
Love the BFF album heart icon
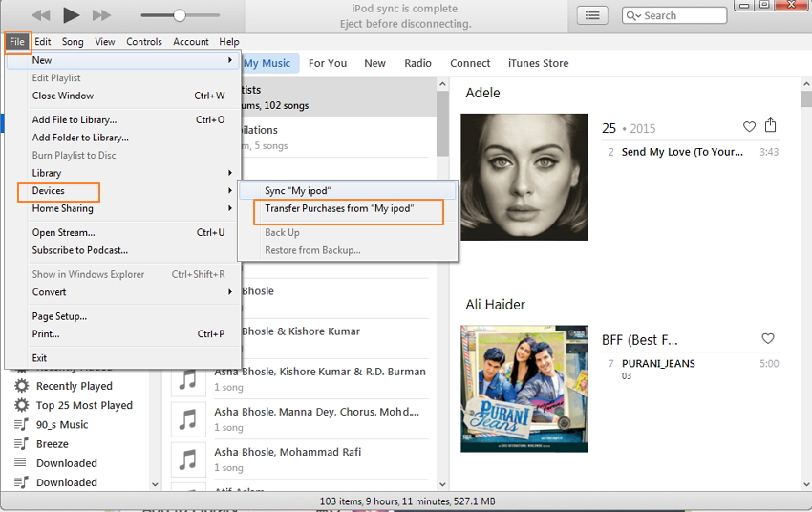[x=767, y=339]
